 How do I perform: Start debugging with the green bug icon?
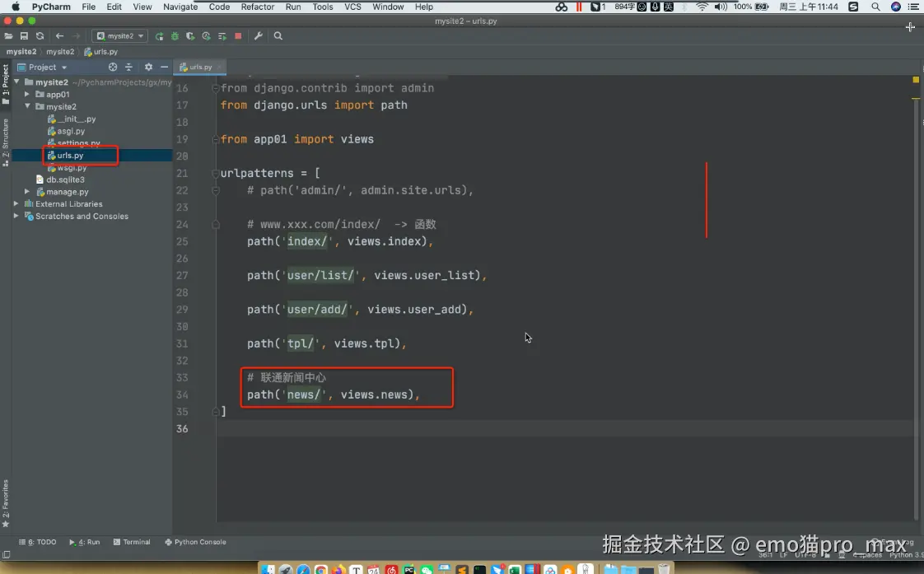pyautogui.click(x=175, y=36)
